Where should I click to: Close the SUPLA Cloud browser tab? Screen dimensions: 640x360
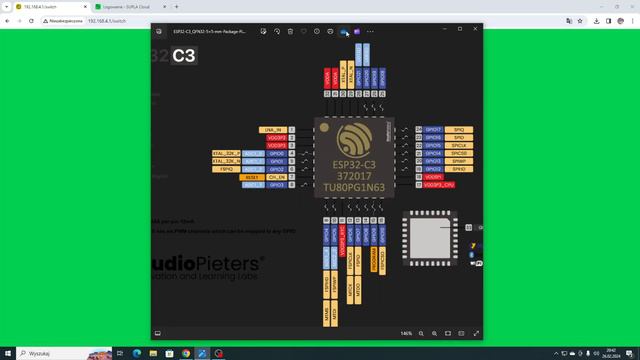click(x=164, y=7)
